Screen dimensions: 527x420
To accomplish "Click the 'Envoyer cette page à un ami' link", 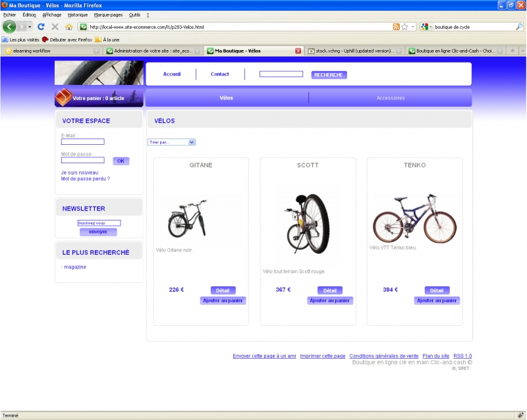I will point(265,356).
